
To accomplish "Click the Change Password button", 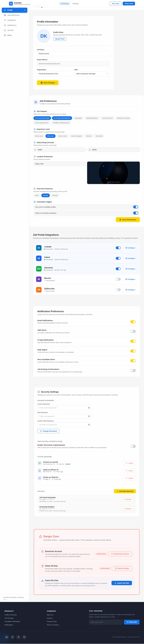I will coord(48,431).
